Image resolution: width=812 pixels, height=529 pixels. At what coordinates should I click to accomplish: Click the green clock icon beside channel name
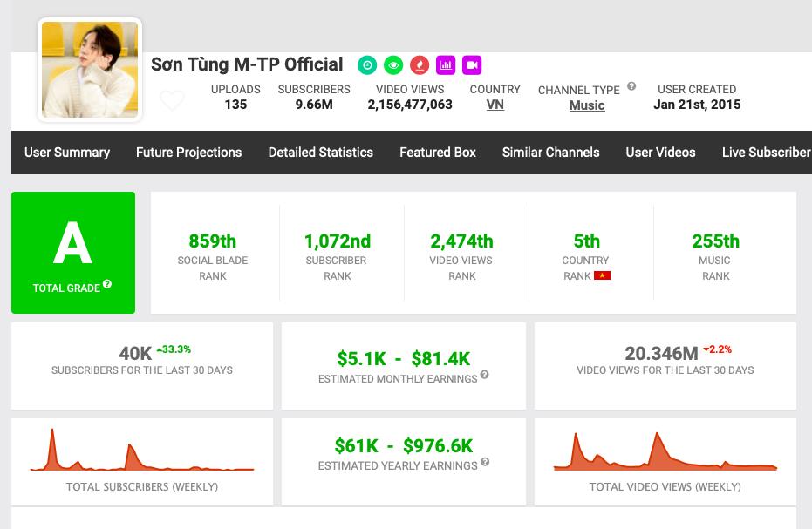[367, 65]
